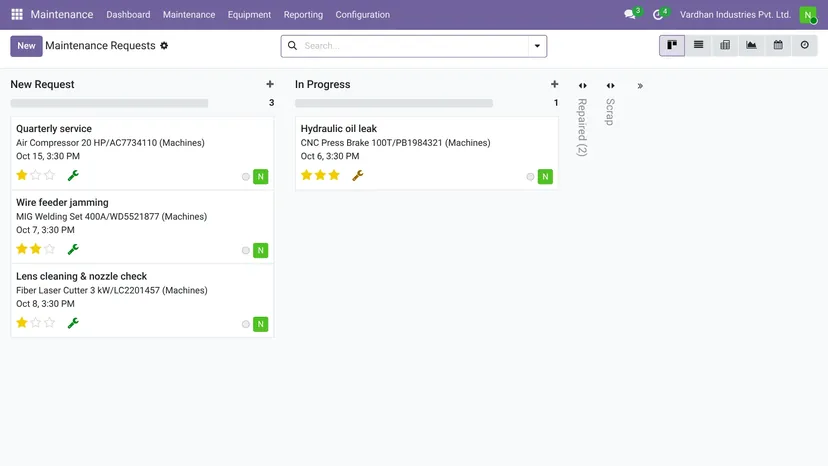The image size is (828, 466).
Task: Click the gear icon beside Maintenance Requests
Action: pos(164,46)
